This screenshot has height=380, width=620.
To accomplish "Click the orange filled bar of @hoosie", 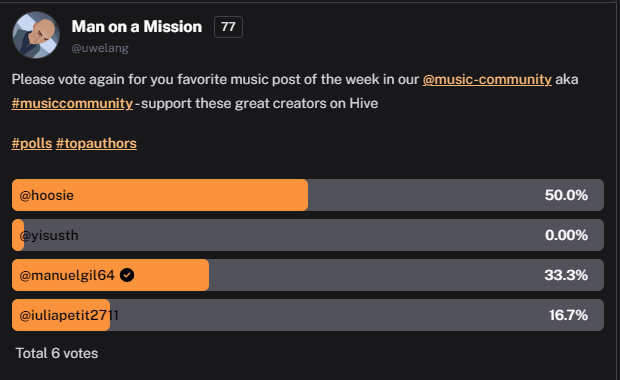I will (x=160, y=195).
